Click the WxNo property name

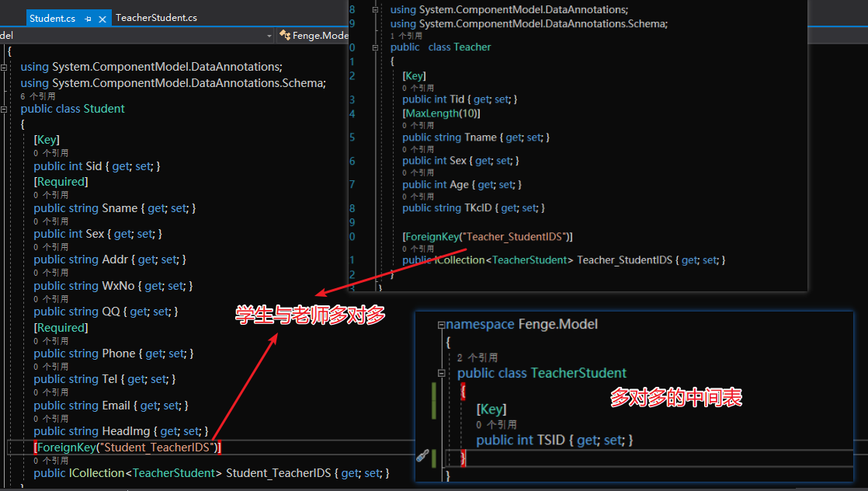point(119,286)
